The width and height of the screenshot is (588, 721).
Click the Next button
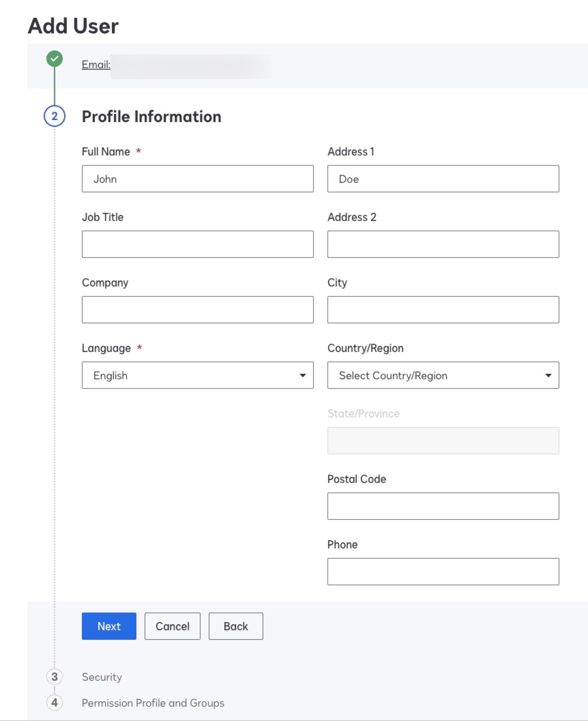click(x=109, y=626)
